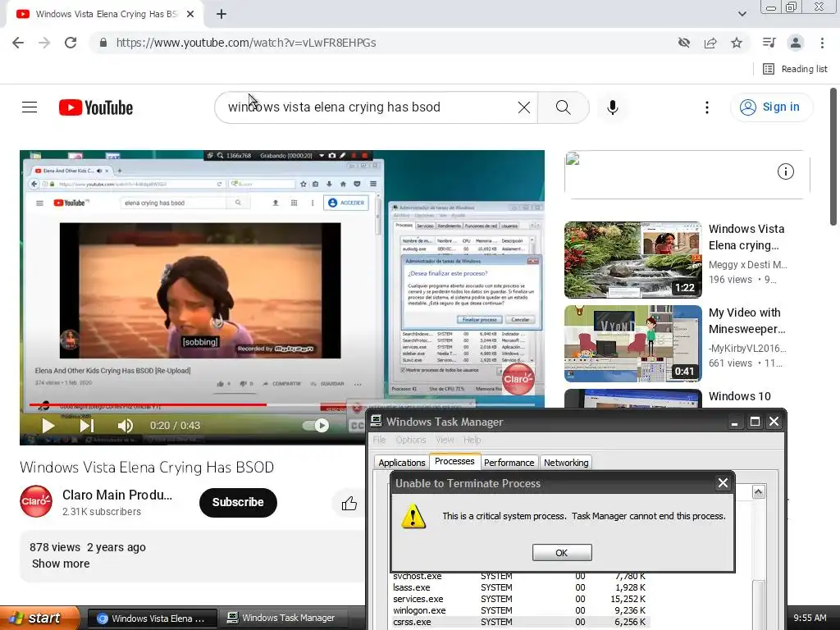The height and width of the screenshot is (630, 840).
Task: Open a new browser tab
Action: coord(221,15)
